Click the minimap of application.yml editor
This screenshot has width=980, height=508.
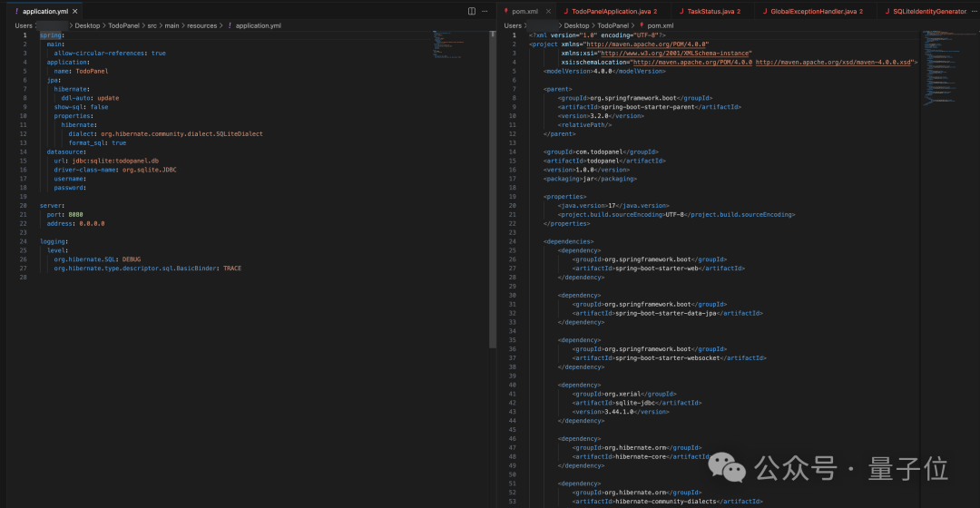coord(447,44)
